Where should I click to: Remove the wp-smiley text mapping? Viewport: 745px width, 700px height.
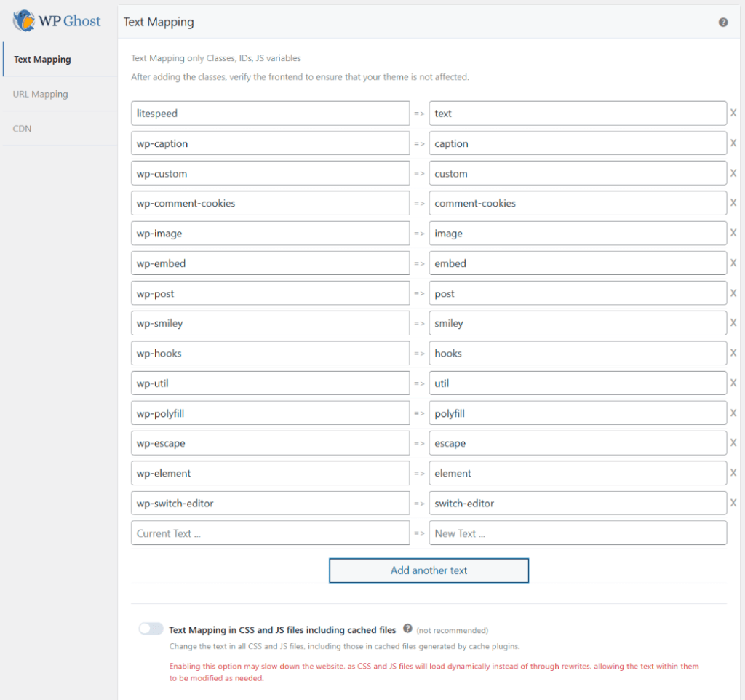(x=733, y=323)
